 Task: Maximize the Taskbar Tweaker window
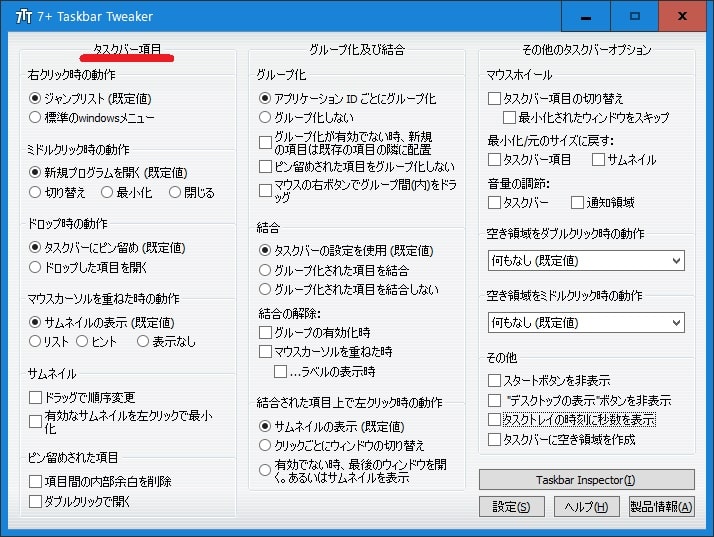click(x=634, y=16)
